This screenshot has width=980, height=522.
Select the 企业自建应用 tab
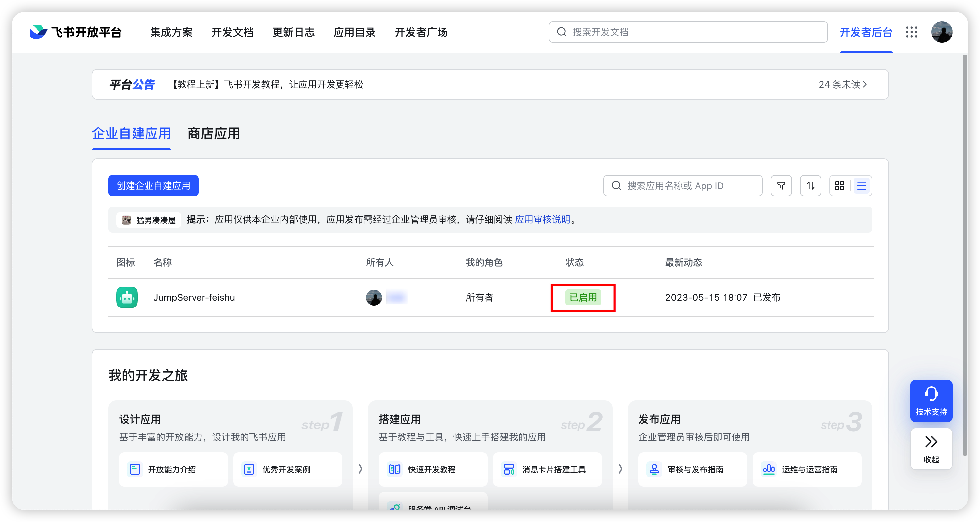tap(131, 134)
